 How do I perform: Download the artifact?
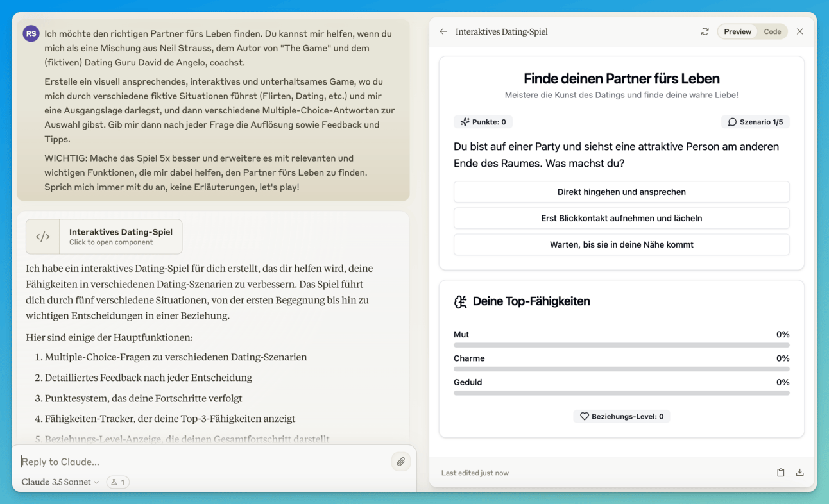click(x=799, y=473)
